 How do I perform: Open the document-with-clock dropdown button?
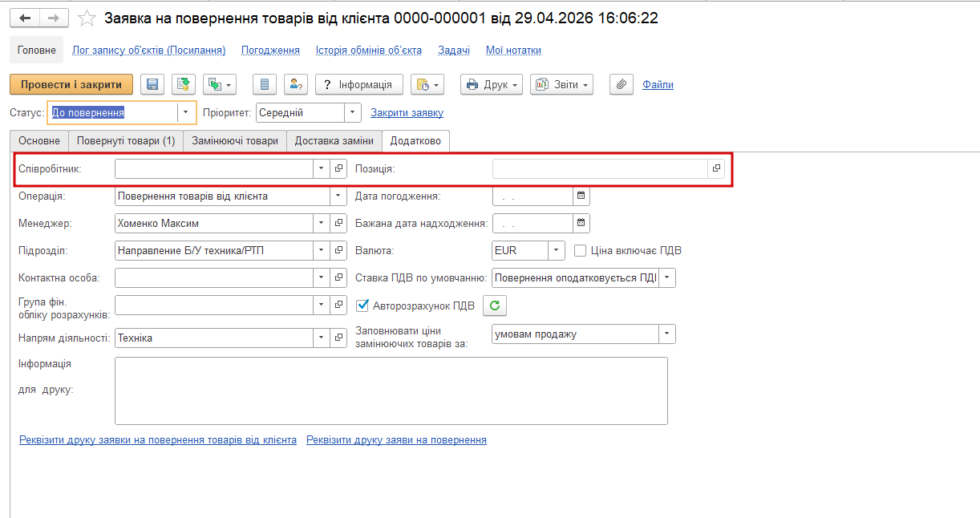[427, 84]
